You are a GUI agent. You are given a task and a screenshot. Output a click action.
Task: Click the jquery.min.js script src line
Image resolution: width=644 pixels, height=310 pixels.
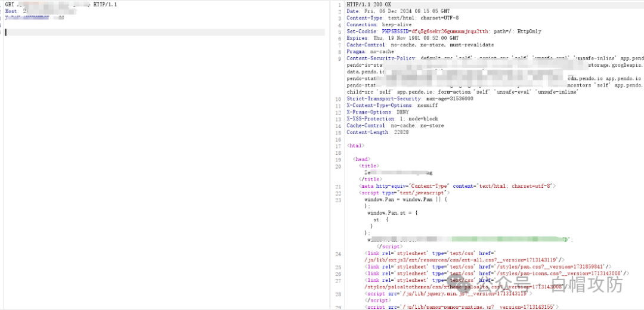[x=449, y=293]
